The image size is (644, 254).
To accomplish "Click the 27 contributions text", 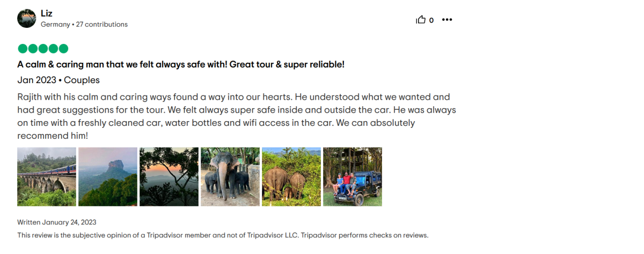I will point(102,24).
